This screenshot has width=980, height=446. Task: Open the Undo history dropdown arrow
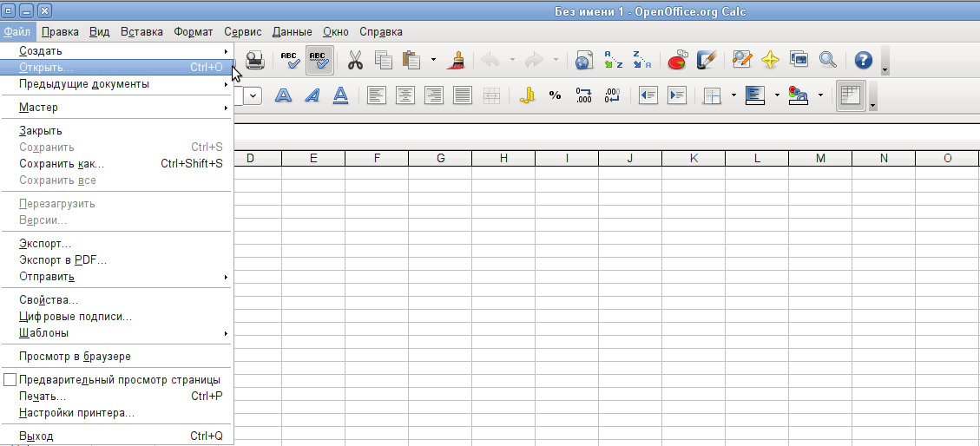[x=512, y=60]
